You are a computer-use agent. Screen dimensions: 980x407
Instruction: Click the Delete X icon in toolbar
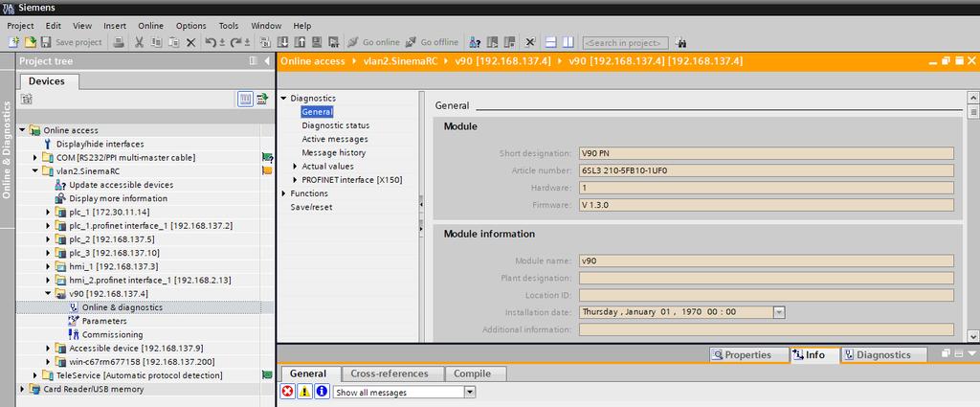(191, 42)
